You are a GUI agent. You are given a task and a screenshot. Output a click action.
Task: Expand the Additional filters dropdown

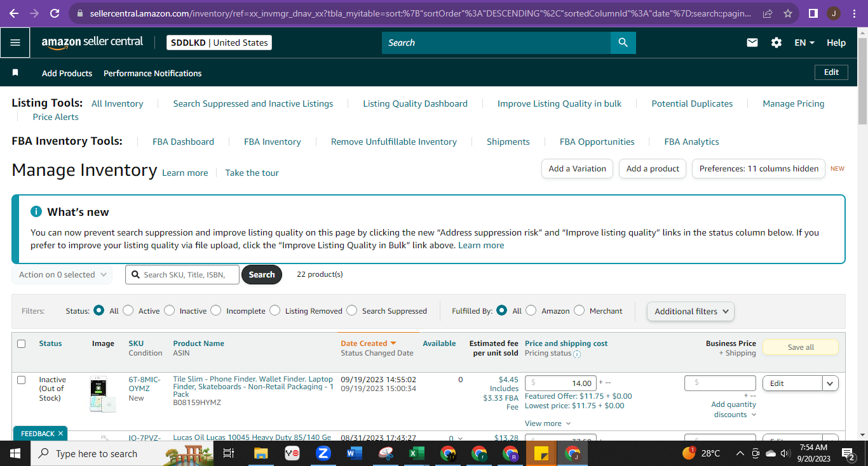pyautogui.click(x=691, y=311)
